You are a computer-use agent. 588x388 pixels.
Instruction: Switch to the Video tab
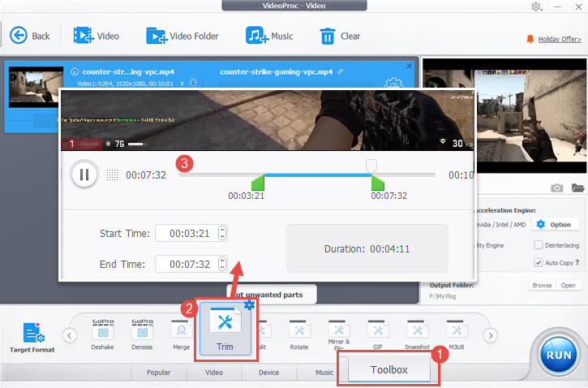point(214,373)
